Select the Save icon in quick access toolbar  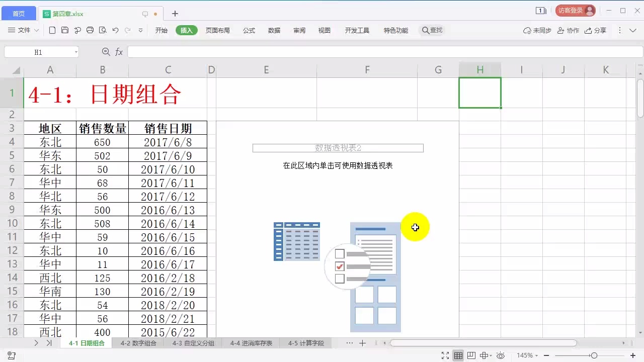click(x=64, y=30)
